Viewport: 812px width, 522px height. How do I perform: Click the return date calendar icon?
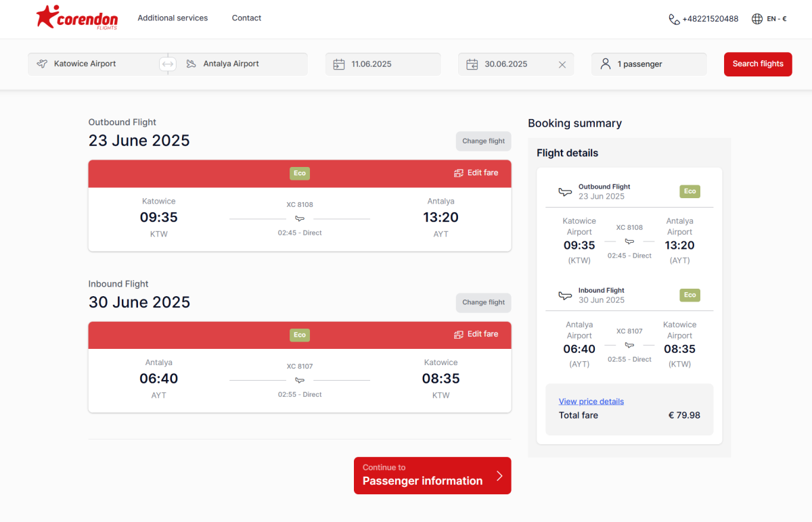pos(472,65)
